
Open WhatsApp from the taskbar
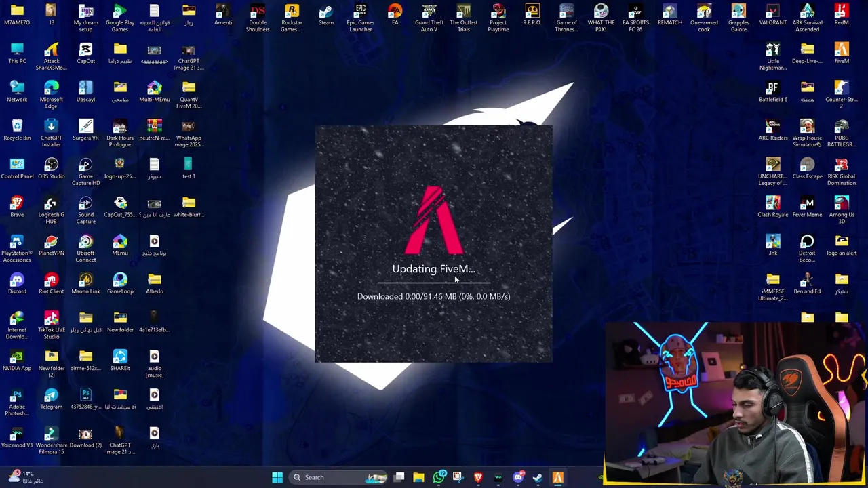(x=439, y=477)
